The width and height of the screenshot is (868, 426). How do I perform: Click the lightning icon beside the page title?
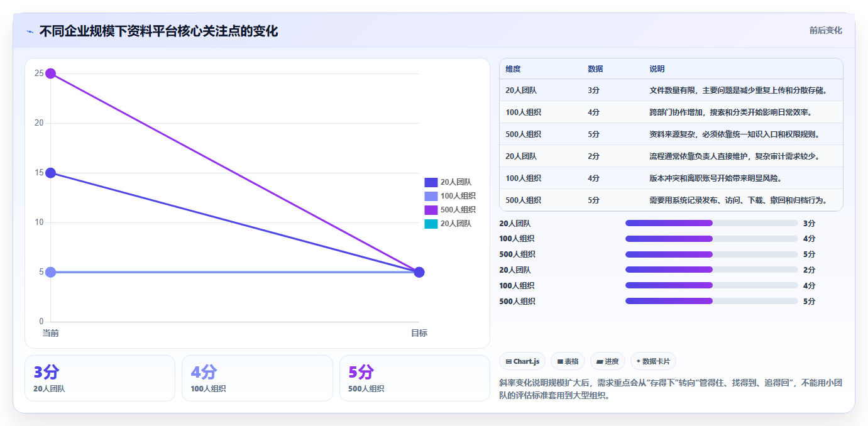click(30, 31)
